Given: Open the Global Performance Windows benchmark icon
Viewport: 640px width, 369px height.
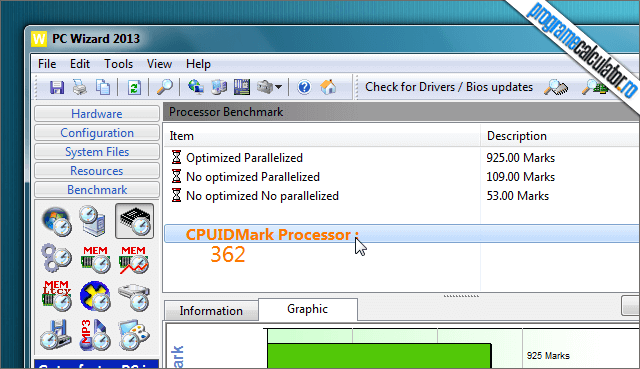Looking at the screenshot, I should 57,221.
